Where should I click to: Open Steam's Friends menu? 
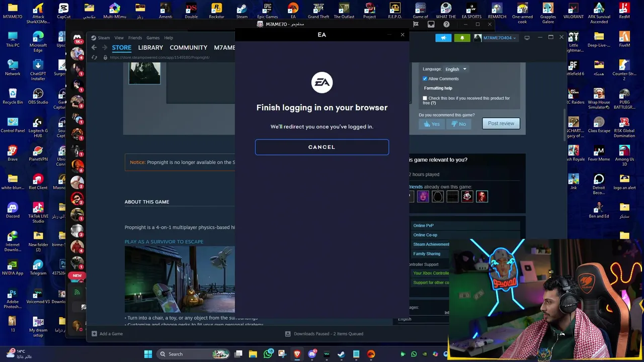click(135, 38)
